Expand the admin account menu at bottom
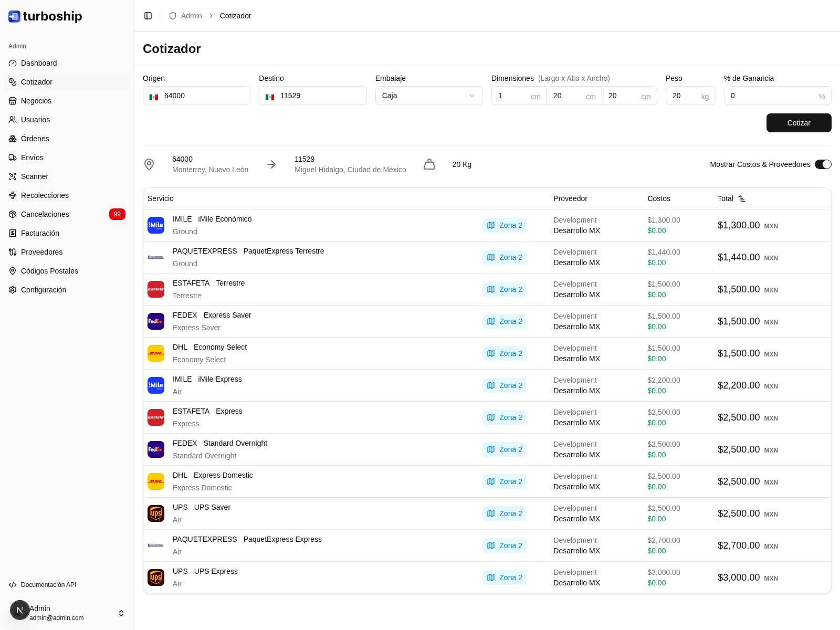This screenshot has height=630, width=840. pos(121,613)
